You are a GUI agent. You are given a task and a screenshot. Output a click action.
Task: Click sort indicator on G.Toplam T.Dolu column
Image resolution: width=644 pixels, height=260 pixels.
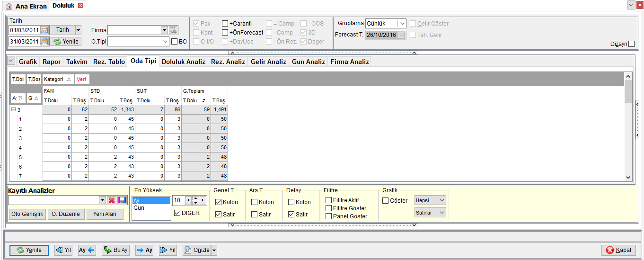(x=204, y=100)
